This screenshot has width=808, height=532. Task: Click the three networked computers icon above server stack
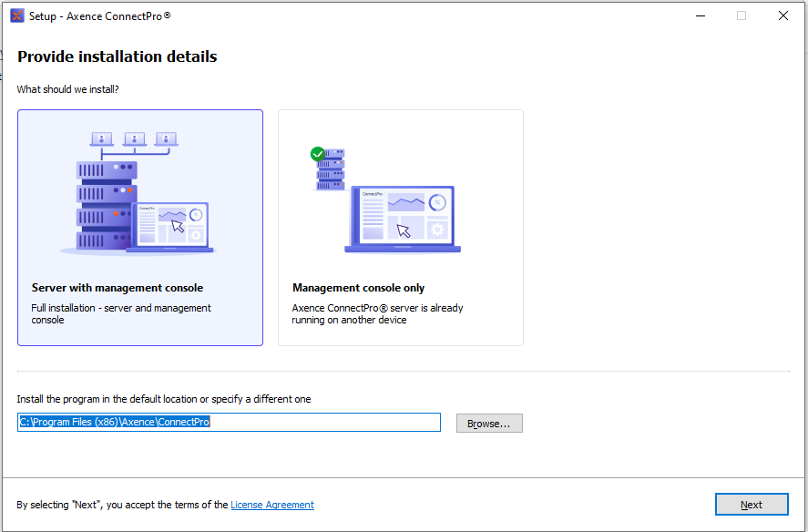pos(133,139)
